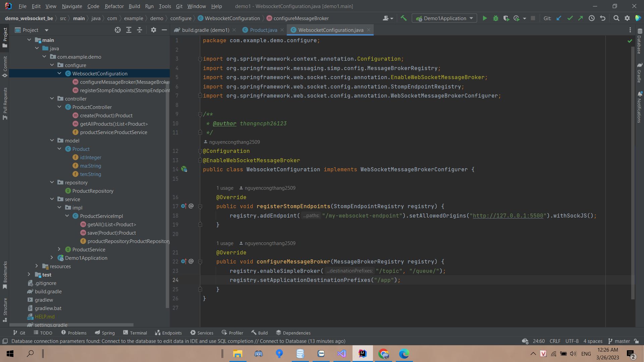
Task: Open IDE settings gear in top toolbar
Action: (627, 18)
